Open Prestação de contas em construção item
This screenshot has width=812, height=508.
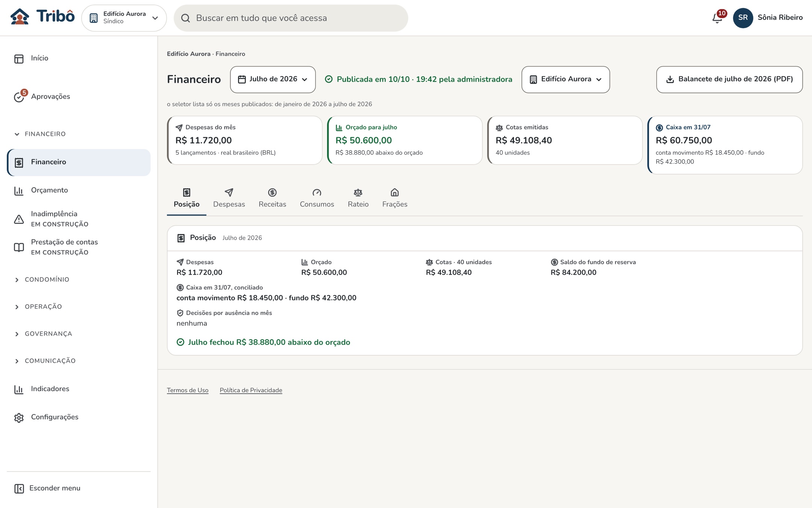point(79,247)
